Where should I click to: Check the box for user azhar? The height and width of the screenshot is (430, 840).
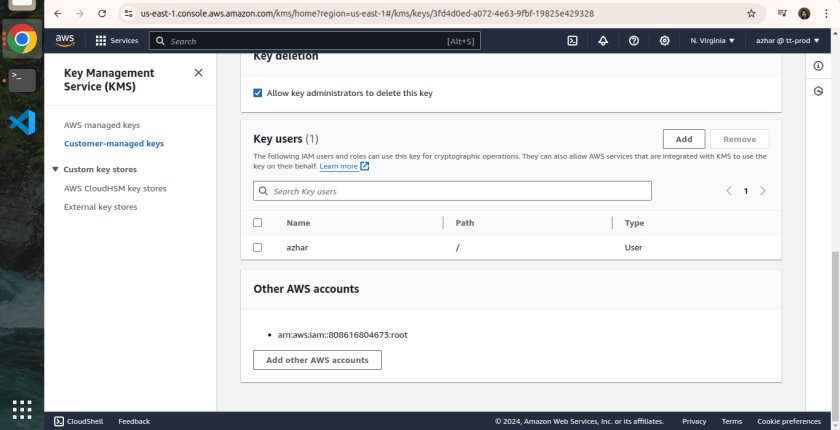pyautogui.click(x=258, y=247)
